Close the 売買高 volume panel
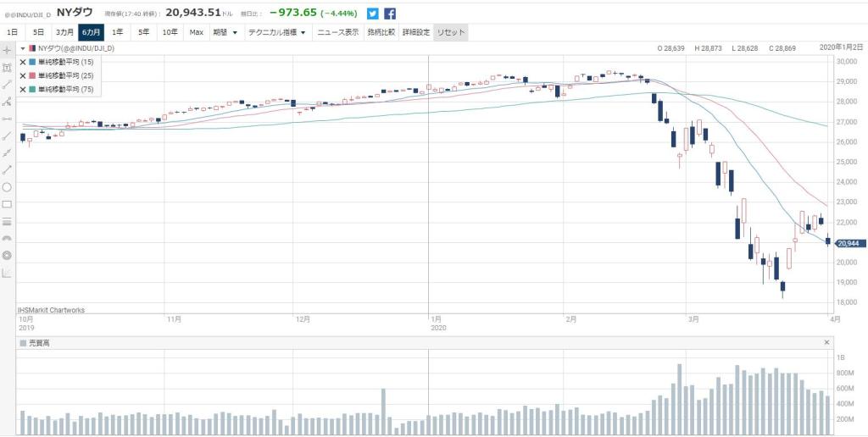 (826, 342)
